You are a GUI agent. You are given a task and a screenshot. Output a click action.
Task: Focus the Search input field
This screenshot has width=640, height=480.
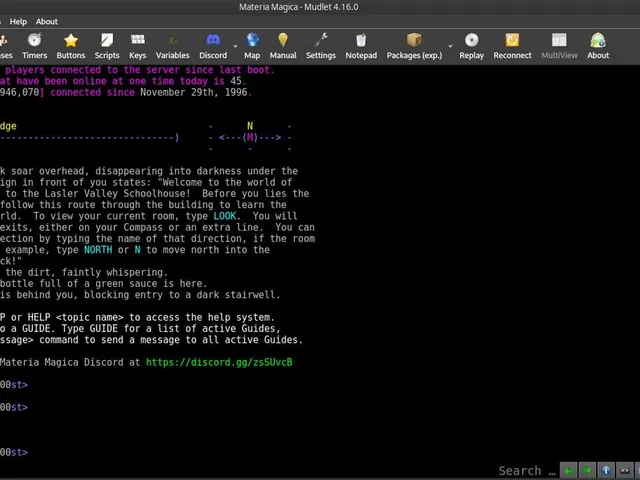(x=527, y=471)
